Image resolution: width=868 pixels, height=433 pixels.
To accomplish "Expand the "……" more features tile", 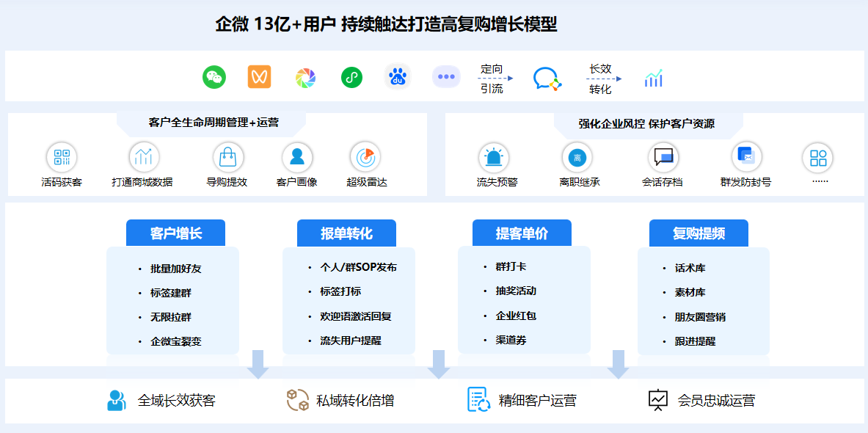I will click(x=817, y=158).
